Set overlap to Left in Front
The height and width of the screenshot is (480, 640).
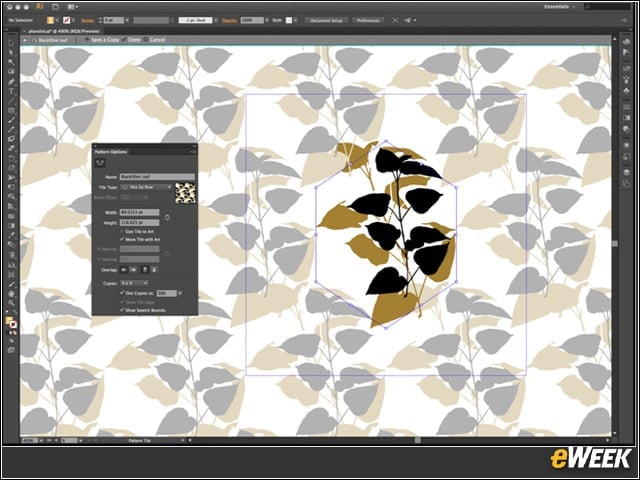[x=124, y=270]
